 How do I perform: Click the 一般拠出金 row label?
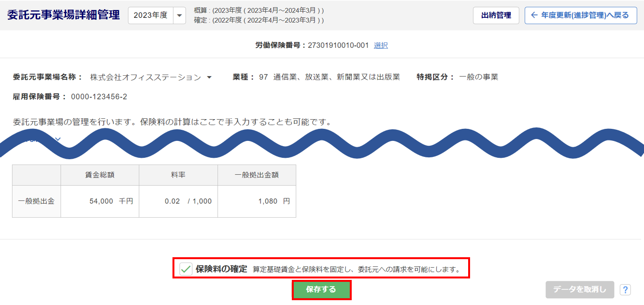pos(36,201)
